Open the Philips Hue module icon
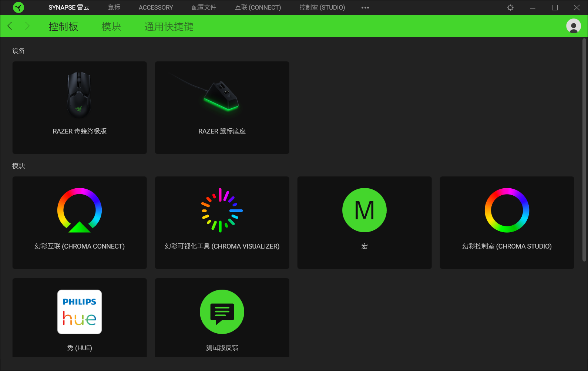The image size is (588, 371). (x=80, y=312)
